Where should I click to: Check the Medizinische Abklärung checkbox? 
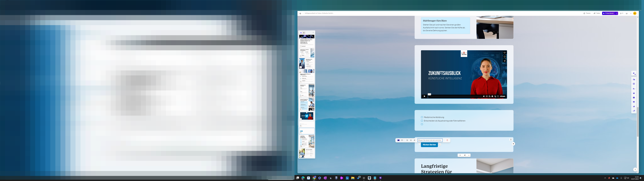point(422,117)
